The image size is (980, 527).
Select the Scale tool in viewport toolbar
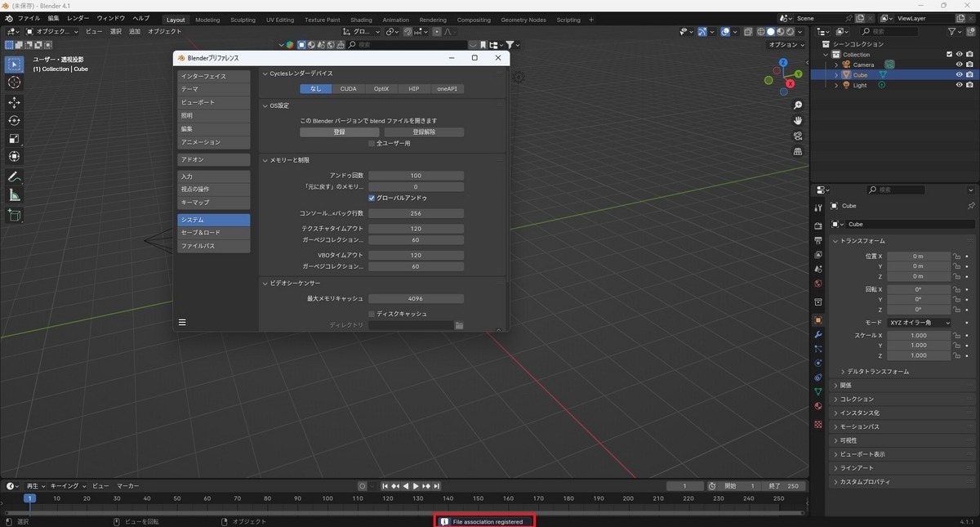[14, 138]
